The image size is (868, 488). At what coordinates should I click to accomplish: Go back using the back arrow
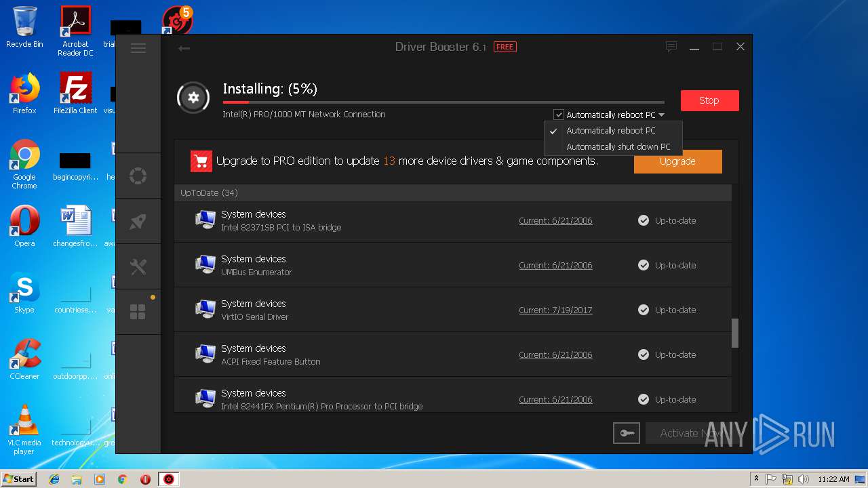tap(184, 48)
